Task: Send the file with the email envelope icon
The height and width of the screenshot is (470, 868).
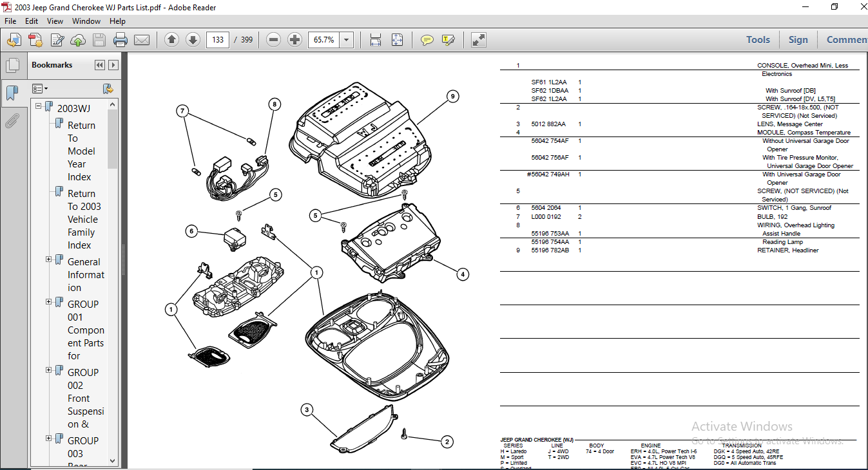Action: click(142, 40)
